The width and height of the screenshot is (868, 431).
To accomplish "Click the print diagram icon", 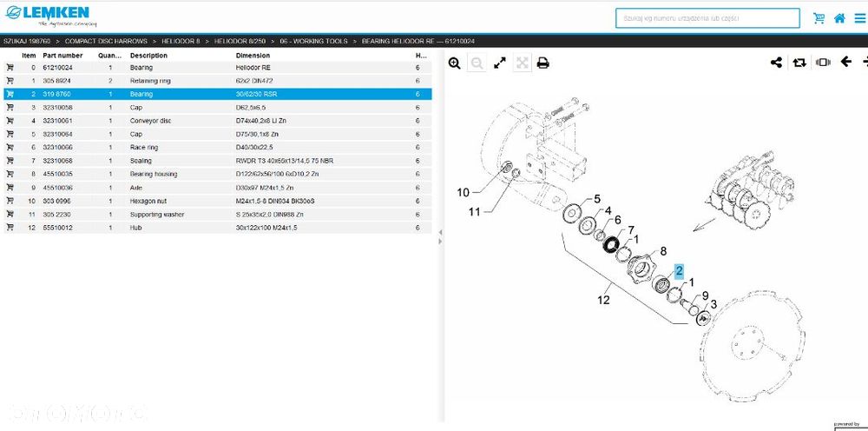I will [543, 63].
